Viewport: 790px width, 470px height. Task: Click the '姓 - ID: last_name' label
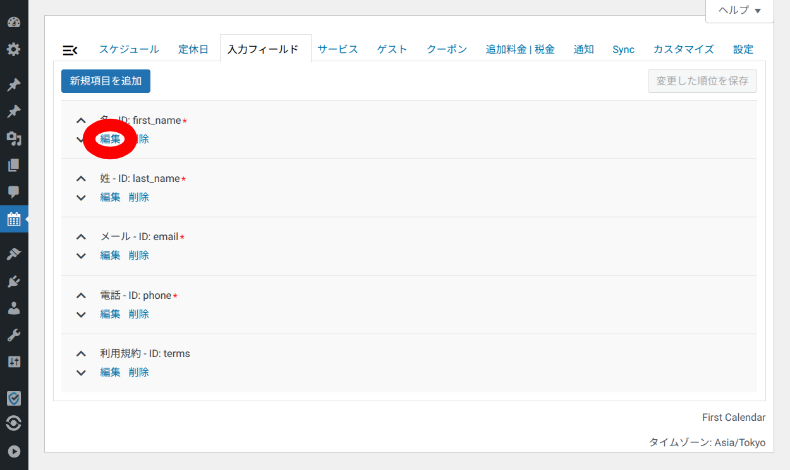pyautogui.click(x=140, y=178)
